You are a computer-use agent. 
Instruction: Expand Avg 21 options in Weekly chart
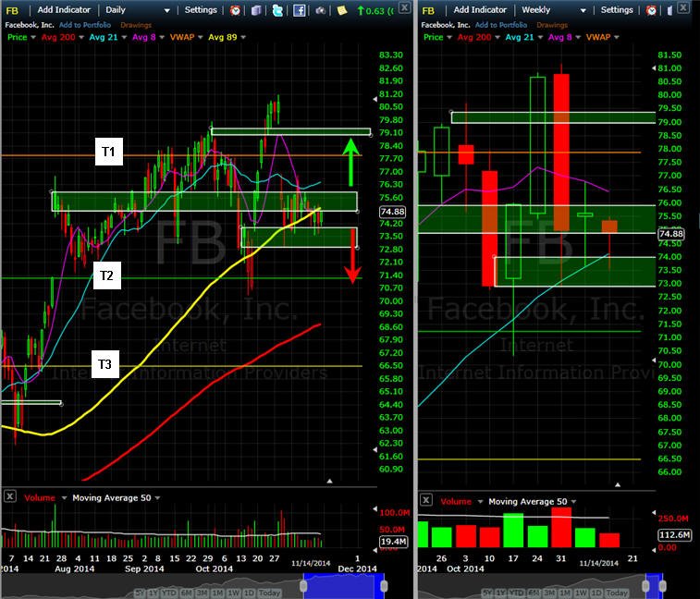pyautogui.click(x=540, y=38)
